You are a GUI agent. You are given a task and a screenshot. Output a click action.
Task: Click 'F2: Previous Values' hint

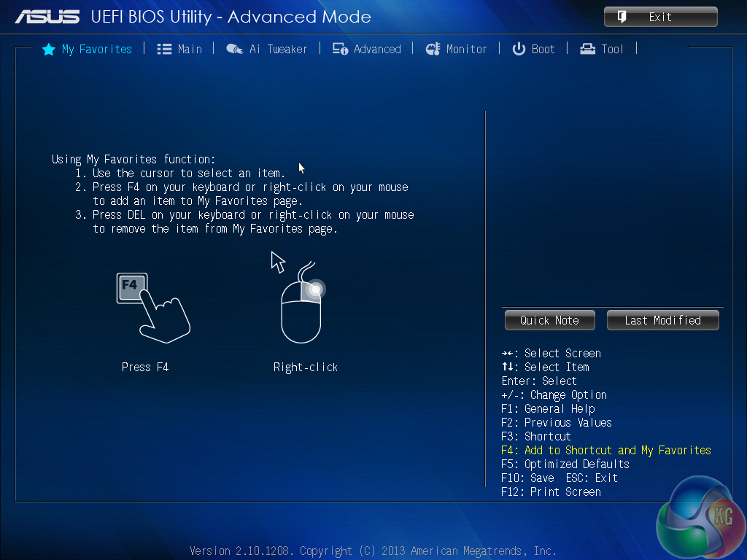click(557, 423)
